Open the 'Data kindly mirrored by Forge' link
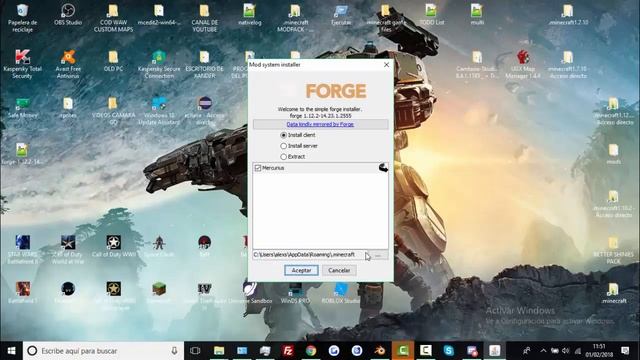This screenshot has height=360, width=640. (320, 124)
